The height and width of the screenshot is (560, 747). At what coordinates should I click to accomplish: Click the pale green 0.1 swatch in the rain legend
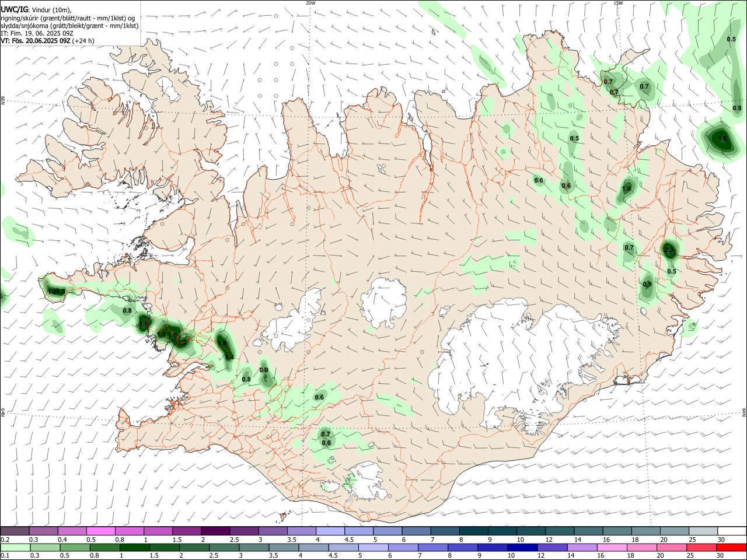coord(15,547)
